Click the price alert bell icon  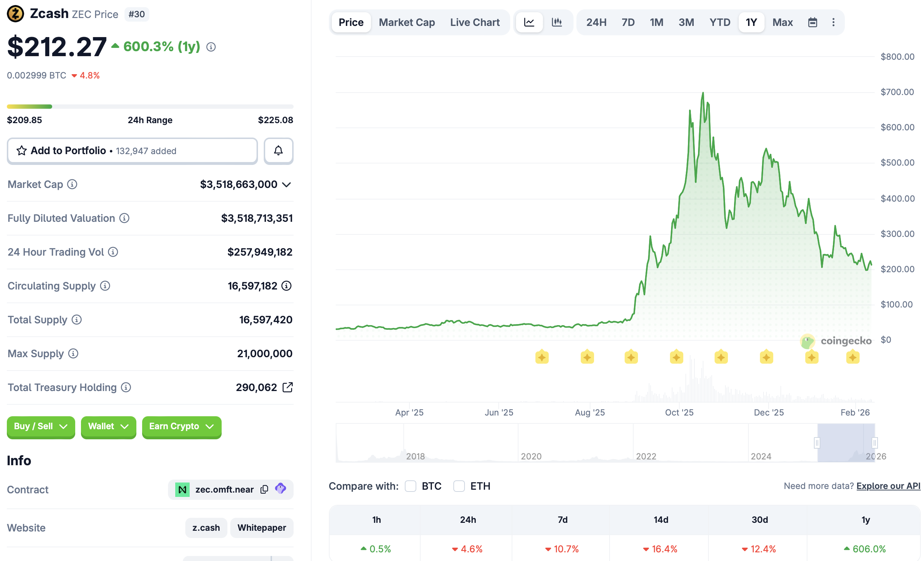278,151
